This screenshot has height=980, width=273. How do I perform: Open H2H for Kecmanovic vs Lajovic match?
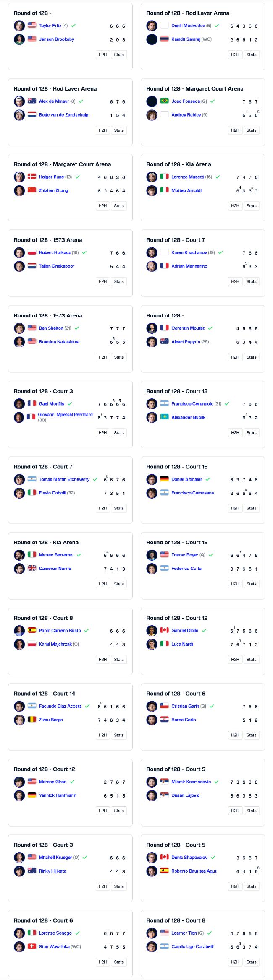(235, 811)
